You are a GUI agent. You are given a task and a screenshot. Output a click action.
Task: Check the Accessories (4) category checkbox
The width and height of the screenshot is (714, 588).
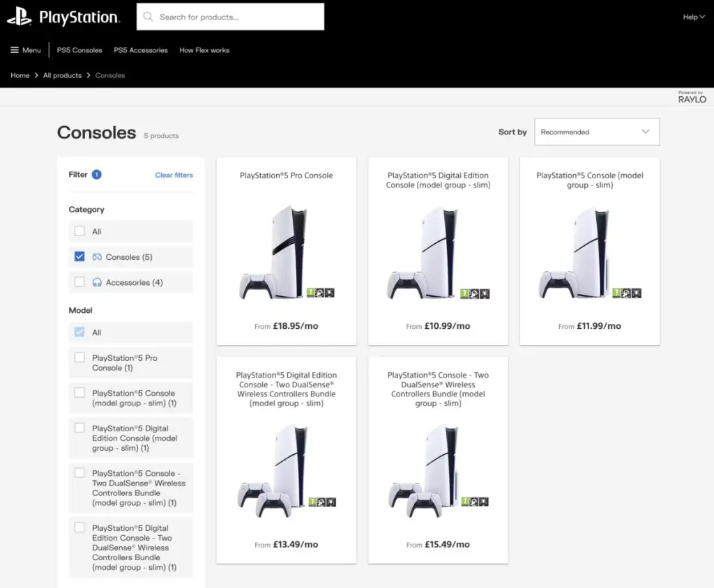coord(79,282)
